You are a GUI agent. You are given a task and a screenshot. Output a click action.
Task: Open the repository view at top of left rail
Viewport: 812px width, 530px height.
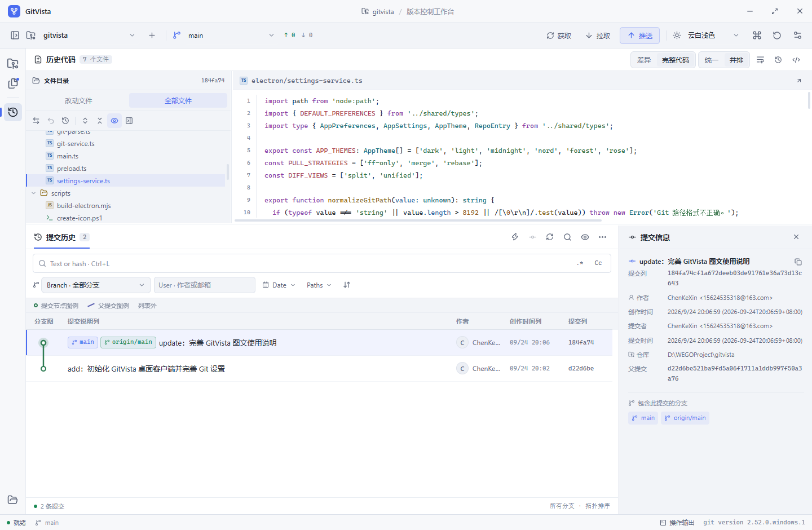tap(13, 63)
